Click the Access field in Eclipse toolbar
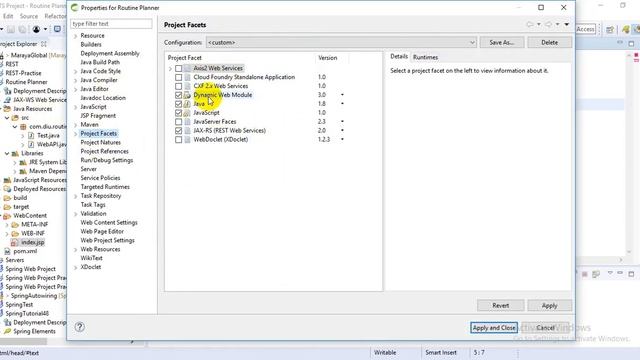Screen dimensions: 640x360 pyautogui.click(x=586, y=29)
